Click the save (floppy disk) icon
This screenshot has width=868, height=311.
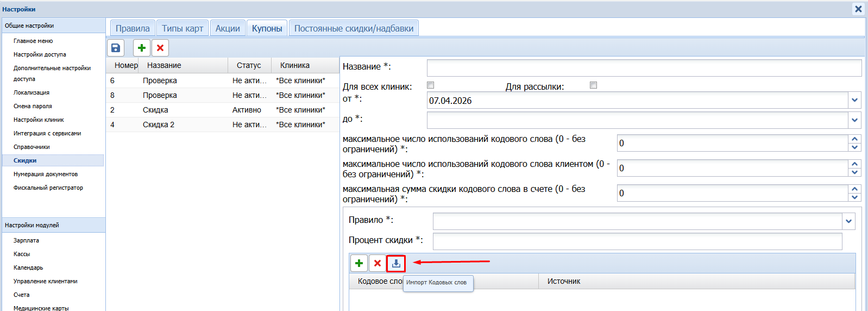point(116,48)
